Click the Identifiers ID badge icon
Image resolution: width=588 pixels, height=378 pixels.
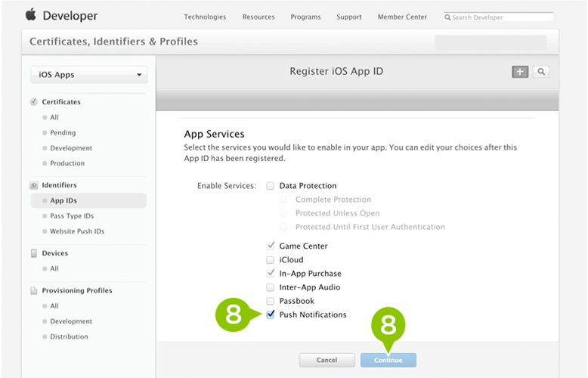pos(34,185)
